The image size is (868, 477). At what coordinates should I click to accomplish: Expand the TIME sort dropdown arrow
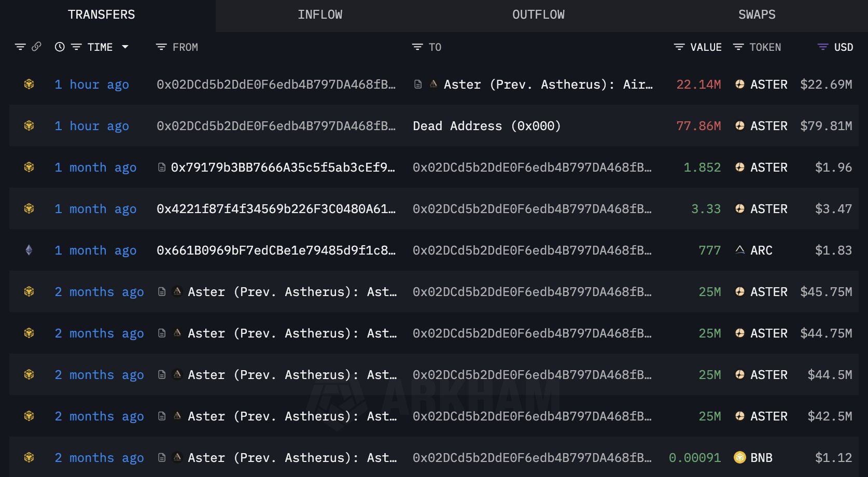125,47
